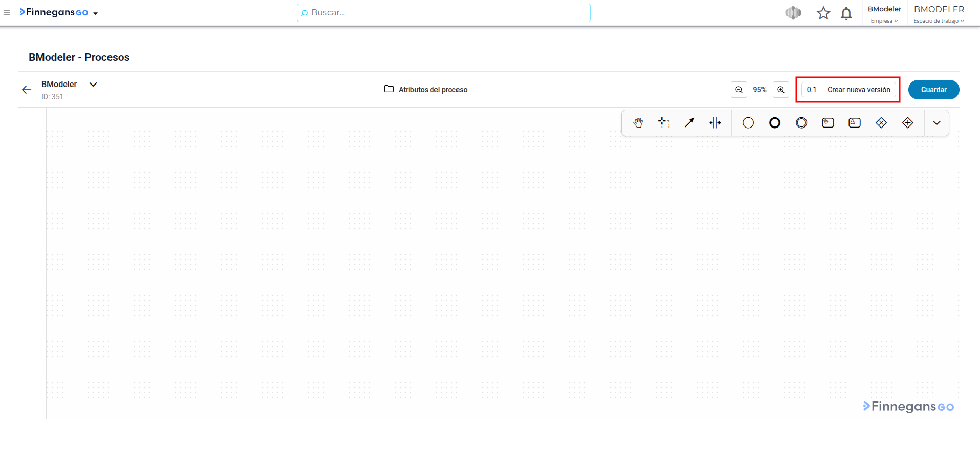Click the 0.1 version number
This screenshot has width=980, height=464.
click(x=812, y=90)
